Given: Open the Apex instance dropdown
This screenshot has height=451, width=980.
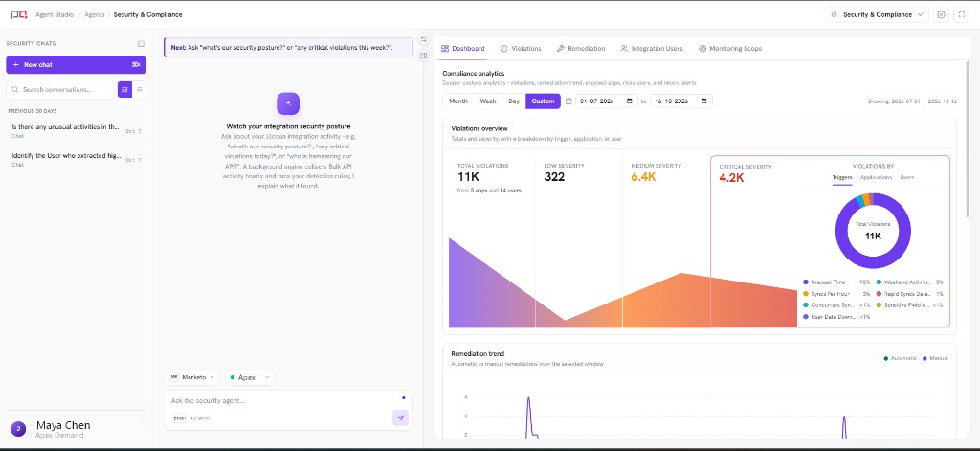Looking at the screenshot, I should tap(250, 377).
